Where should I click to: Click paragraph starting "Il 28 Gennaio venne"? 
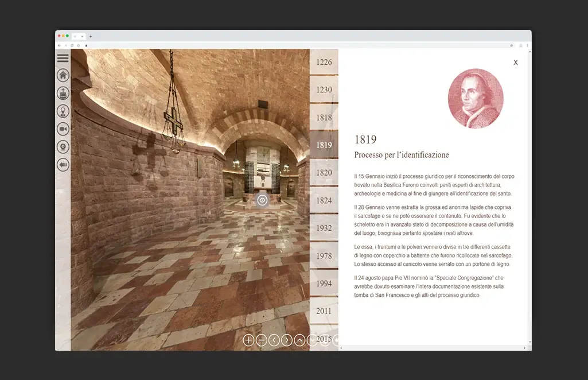point(434,220)
